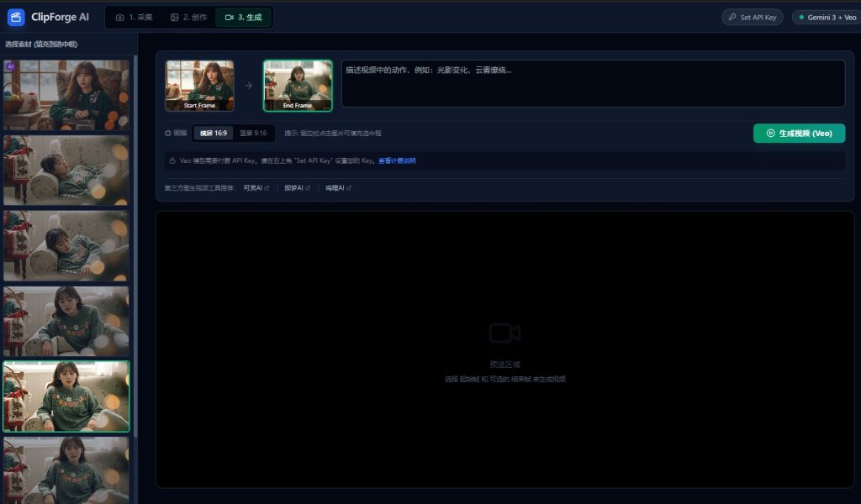The height and width of the screenshot is (504, 861).
Task: Select the Start Frame slot
Action: click(200, 85)
